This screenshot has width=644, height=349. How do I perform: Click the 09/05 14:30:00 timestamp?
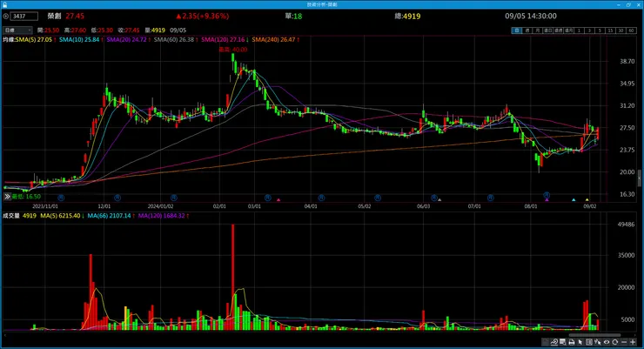[x=531, y=17]
